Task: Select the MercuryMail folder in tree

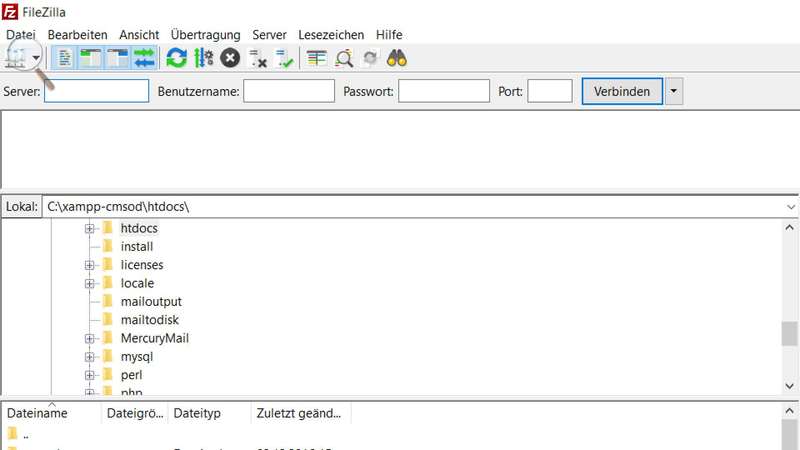Action: point(155,338)
